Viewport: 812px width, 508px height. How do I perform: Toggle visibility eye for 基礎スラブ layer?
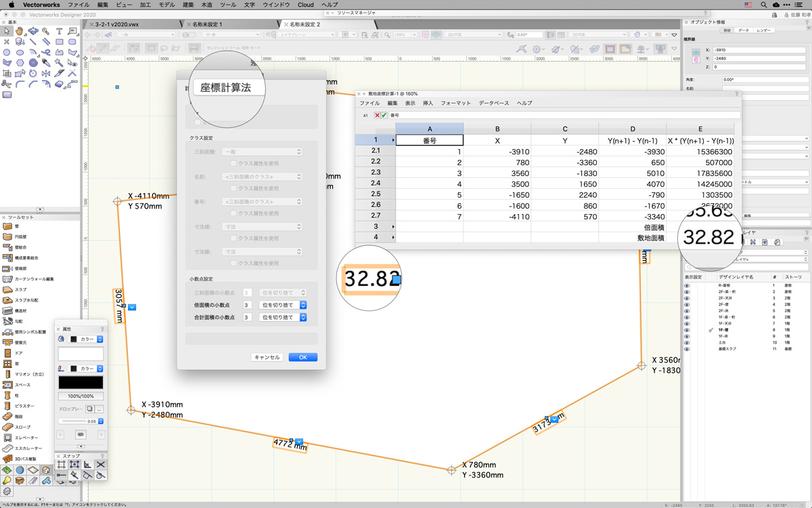click(x=687, y=349)
